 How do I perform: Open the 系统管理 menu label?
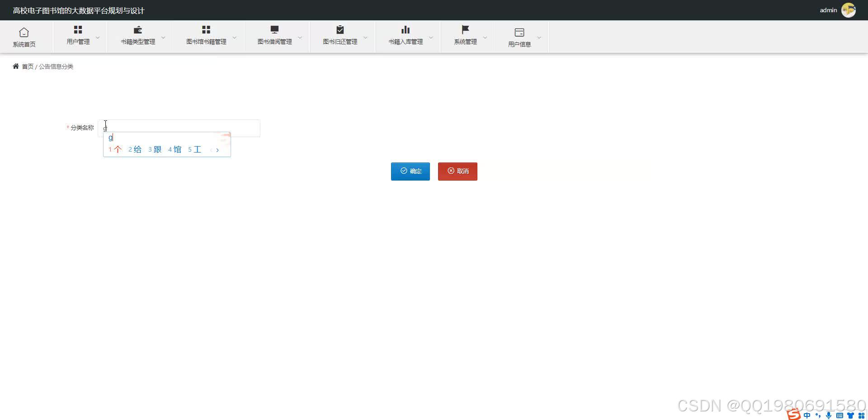[x=465, y=42]
